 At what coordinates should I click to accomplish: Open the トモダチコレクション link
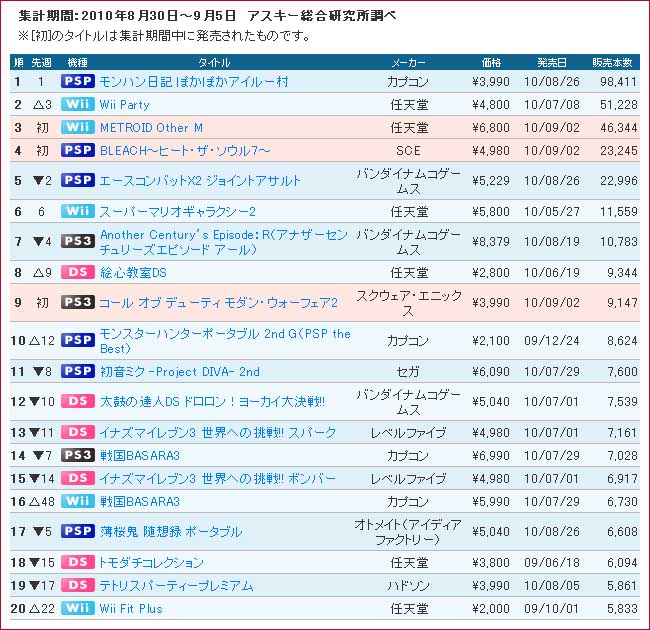(x=151, y=563)
